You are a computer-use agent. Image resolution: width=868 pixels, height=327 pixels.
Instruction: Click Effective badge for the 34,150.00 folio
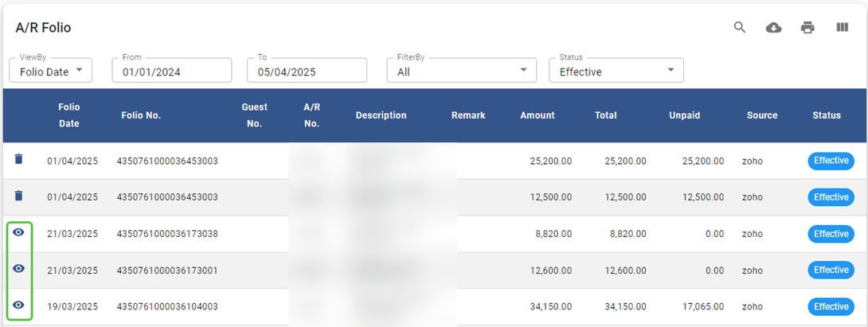pyautogui.click(x=831, y=306)
